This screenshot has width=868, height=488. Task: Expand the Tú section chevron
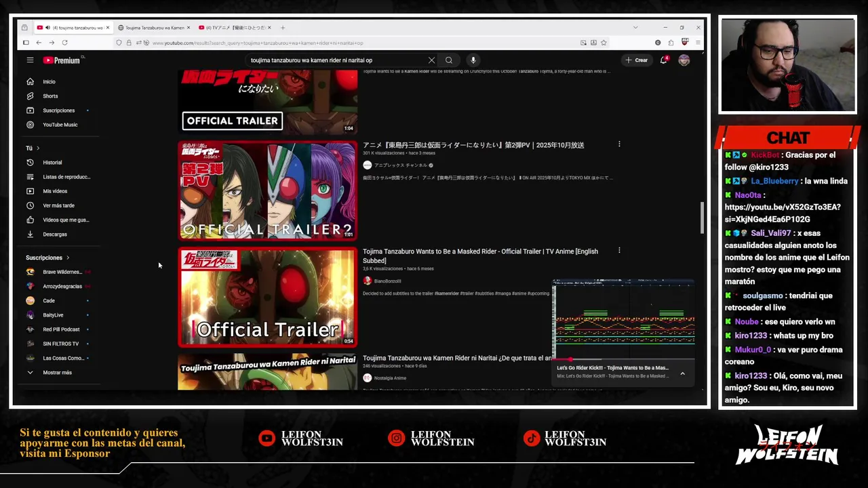pos(38,148)
